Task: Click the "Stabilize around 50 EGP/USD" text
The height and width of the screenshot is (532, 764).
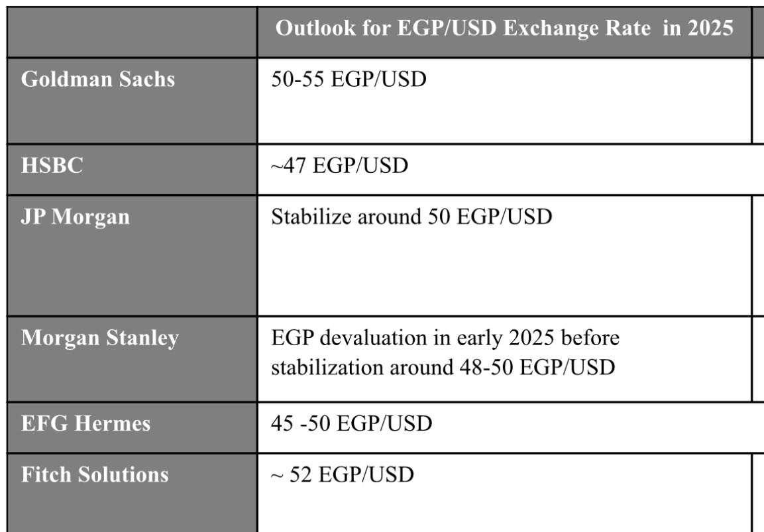Action: click(411, 217)
